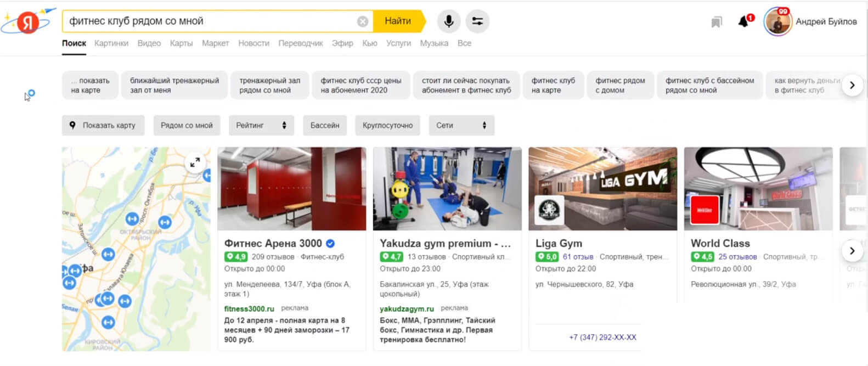Viewport: 868px width, 366px height.
Task: Select suggestion "стоит ли сейчас покупать абонемент"
Action: click(x=466, y=85)
